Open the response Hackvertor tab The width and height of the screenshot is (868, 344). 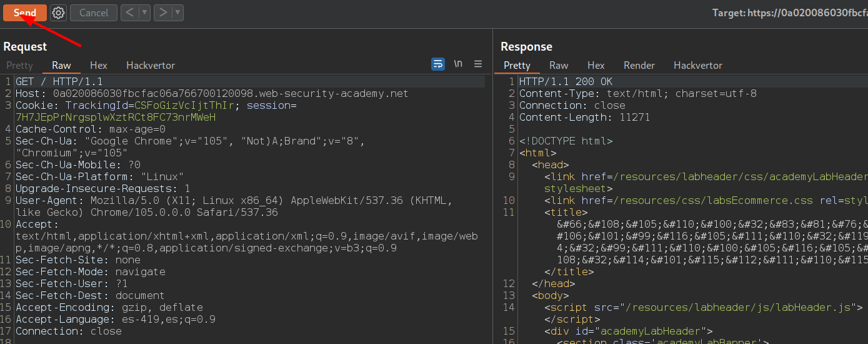(x=698, y=65)
